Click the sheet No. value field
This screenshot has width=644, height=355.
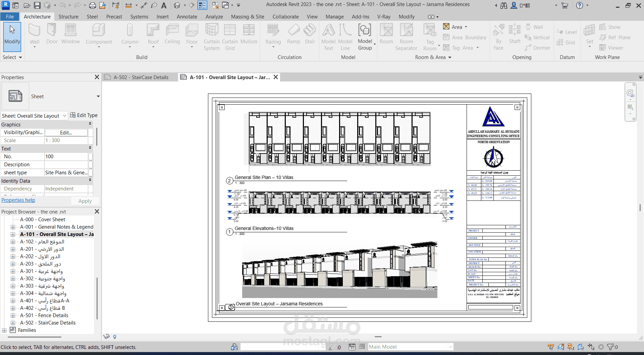66,157
